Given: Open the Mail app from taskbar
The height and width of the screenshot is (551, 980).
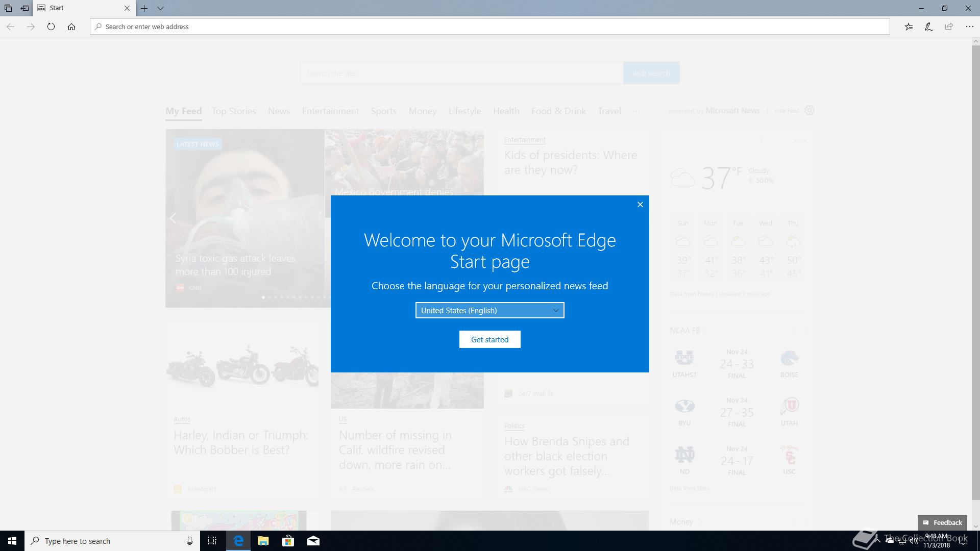Looking at the screenshot, I should [313, 541].
